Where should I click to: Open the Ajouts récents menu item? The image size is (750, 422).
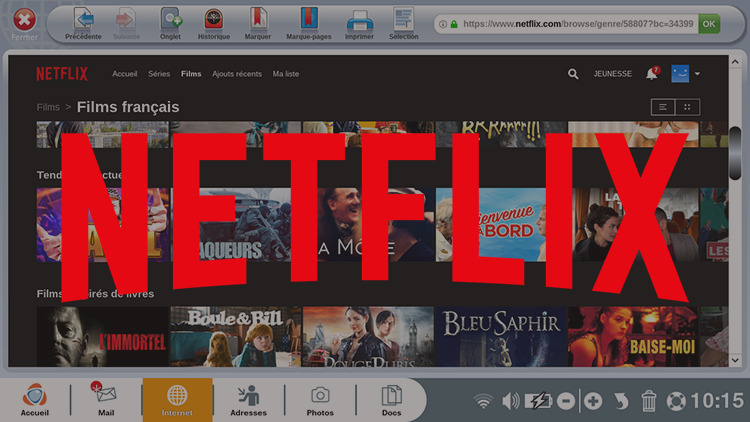coord(237,74)
